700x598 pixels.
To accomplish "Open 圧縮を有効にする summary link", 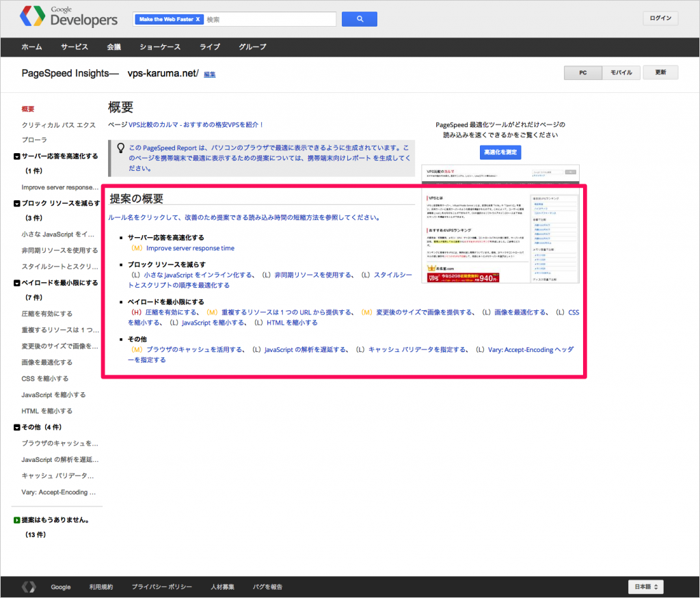I will pyautogui.click(x=171, y=312).
